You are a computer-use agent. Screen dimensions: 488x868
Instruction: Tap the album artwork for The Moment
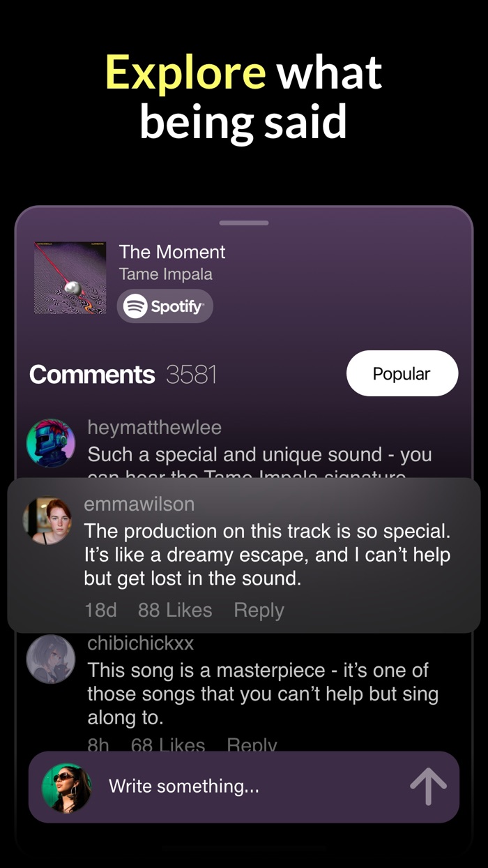[x=70, y=276]
